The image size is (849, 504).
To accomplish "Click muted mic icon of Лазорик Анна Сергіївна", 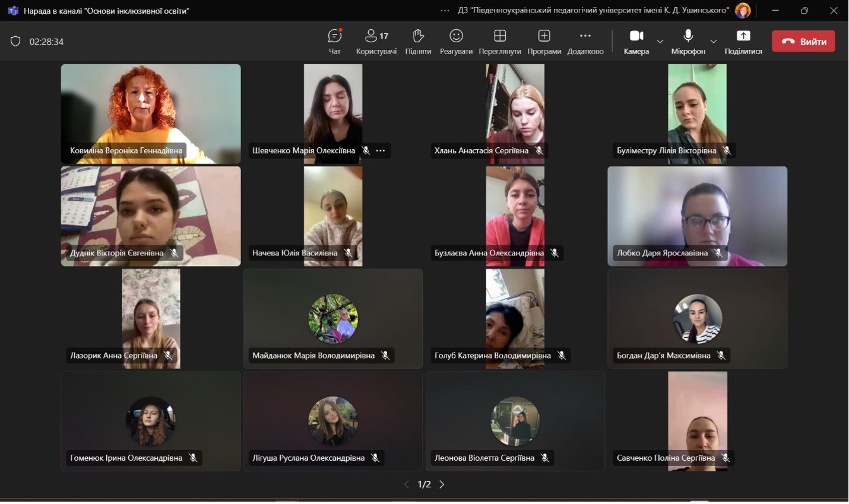I will tap(168, 356).
